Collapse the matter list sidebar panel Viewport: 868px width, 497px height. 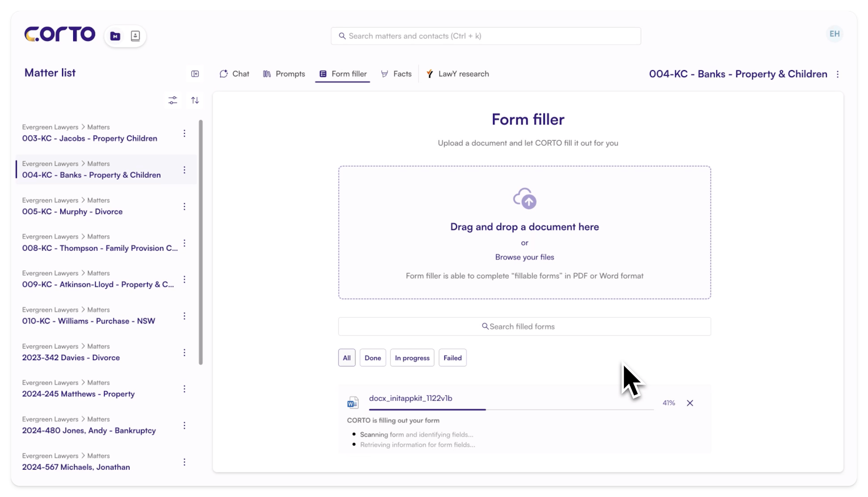[x=195, y=74]
